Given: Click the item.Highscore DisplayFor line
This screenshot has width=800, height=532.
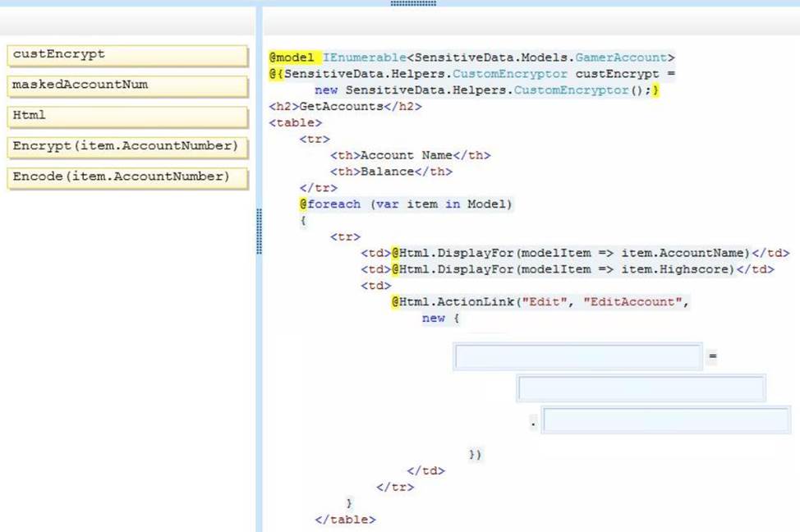Looking at the screenshot, I should coord(568,269).
